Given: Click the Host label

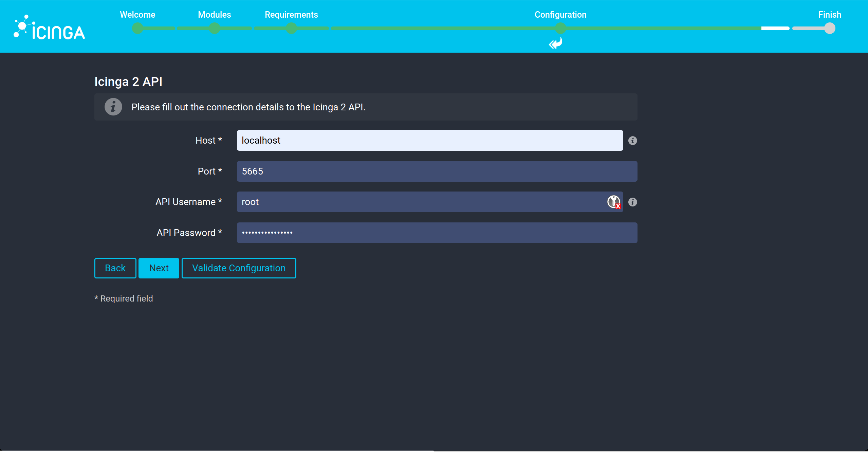Looking at the screenshot, I should pos(209,140).
